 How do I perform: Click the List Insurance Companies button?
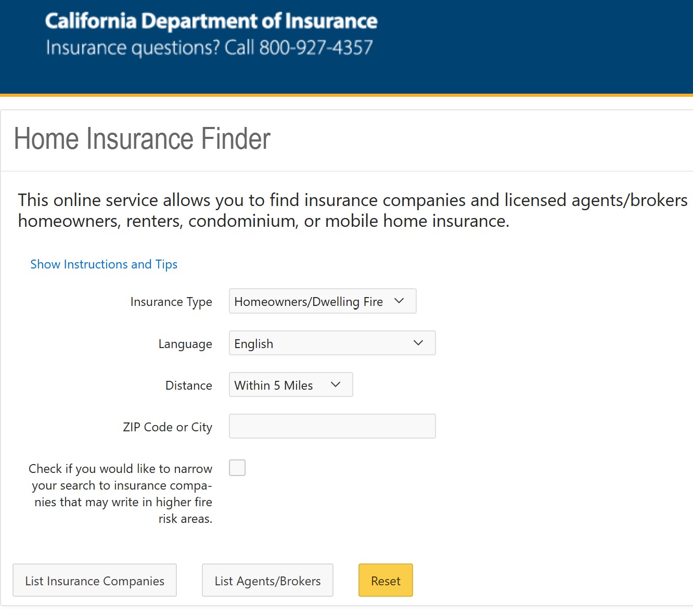[x=95, y=580]
